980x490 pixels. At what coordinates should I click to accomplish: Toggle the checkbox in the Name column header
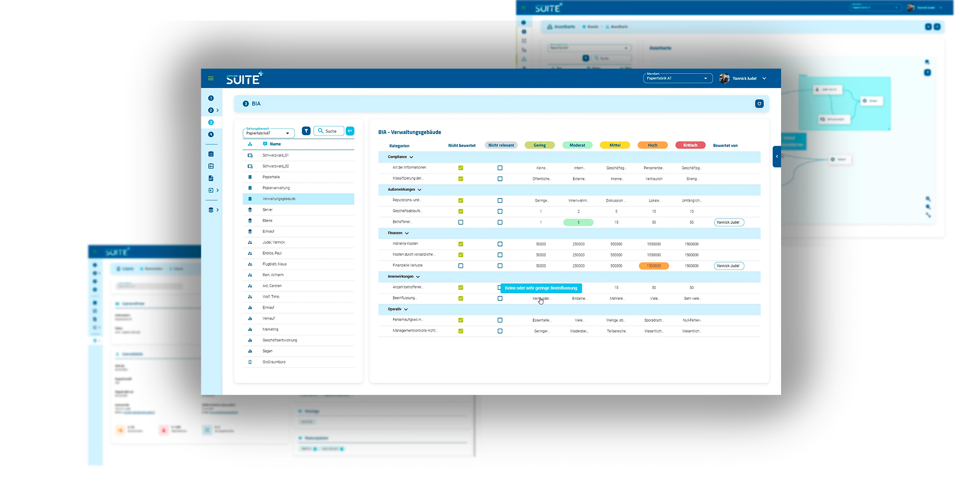point(265,144)
